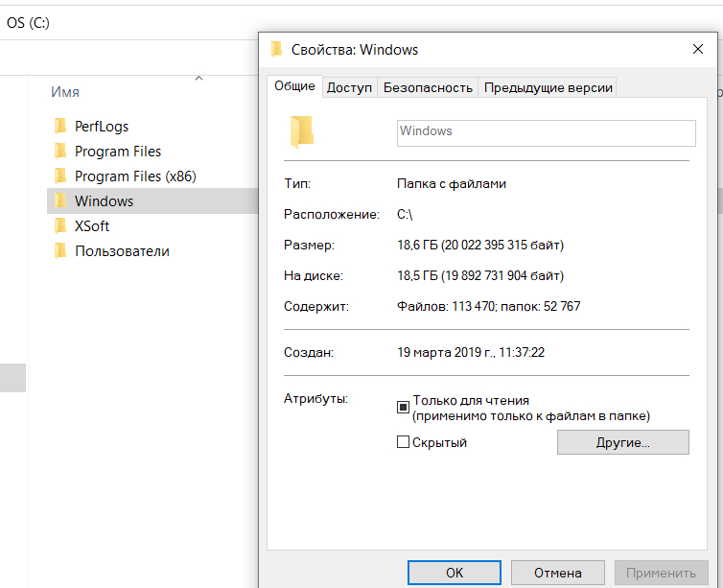
Task: Click the Создан: label
Action: tap(309, 352)
